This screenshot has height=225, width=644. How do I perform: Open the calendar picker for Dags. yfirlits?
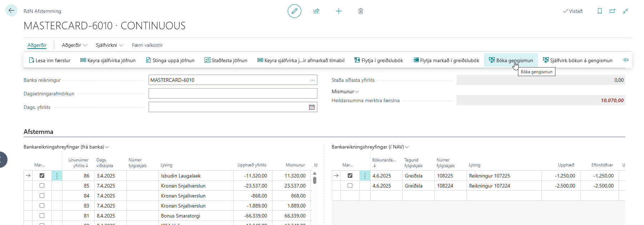pos(312,107)
